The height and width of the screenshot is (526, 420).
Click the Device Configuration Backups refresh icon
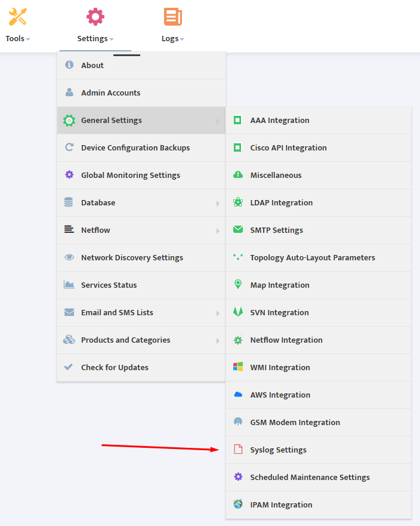coord(69,147)
